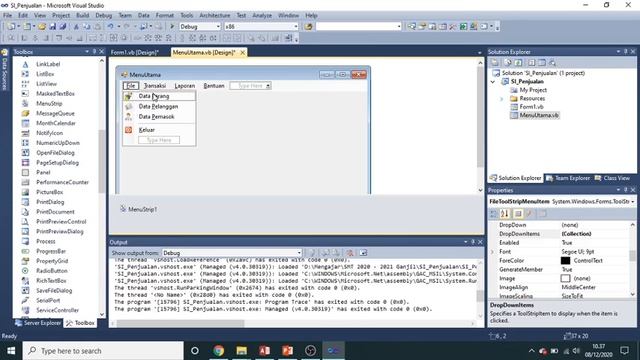Select the ProgressBar control in Toolbox
640x360 pixels.
click(51, 251)
